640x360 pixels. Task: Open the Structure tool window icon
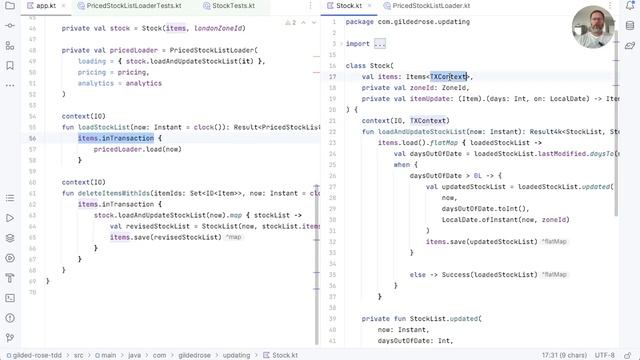(10, 46)
